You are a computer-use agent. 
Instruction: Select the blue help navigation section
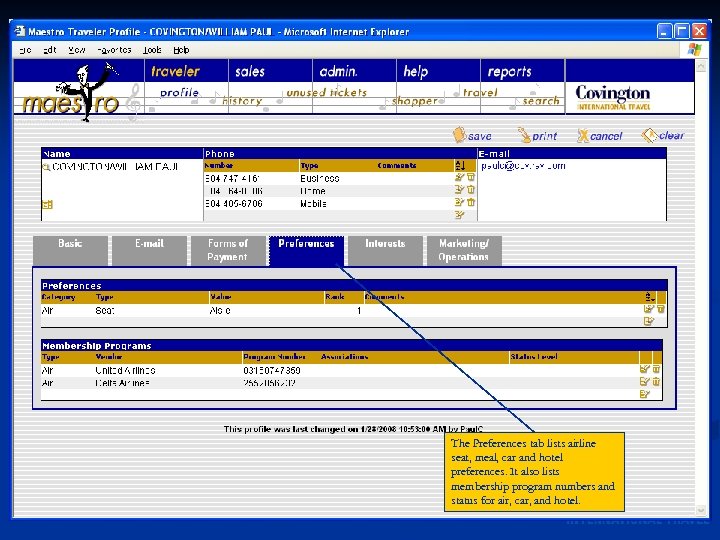416,71
